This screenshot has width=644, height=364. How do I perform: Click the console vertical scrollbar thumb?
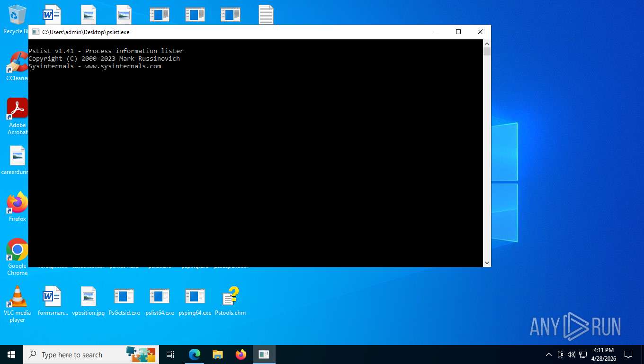(x=487, y=52)
